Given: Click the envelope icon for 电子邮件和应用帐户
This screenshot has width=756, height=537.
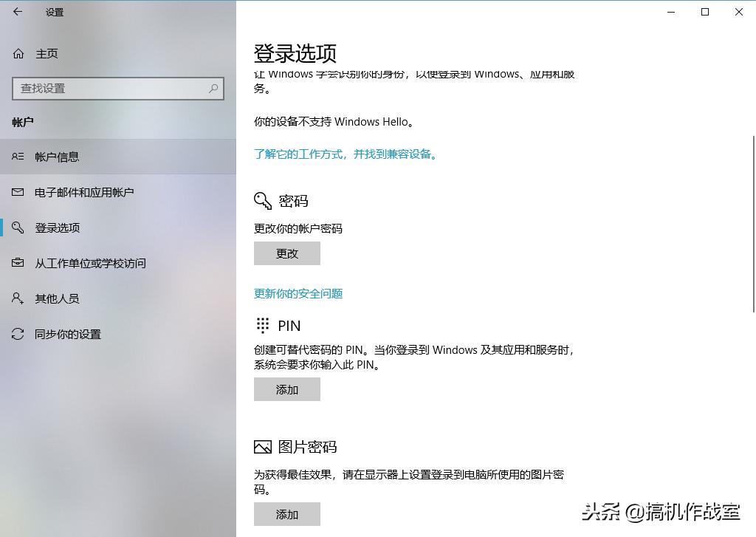Looking at the screenshot, I should (18, 192).
